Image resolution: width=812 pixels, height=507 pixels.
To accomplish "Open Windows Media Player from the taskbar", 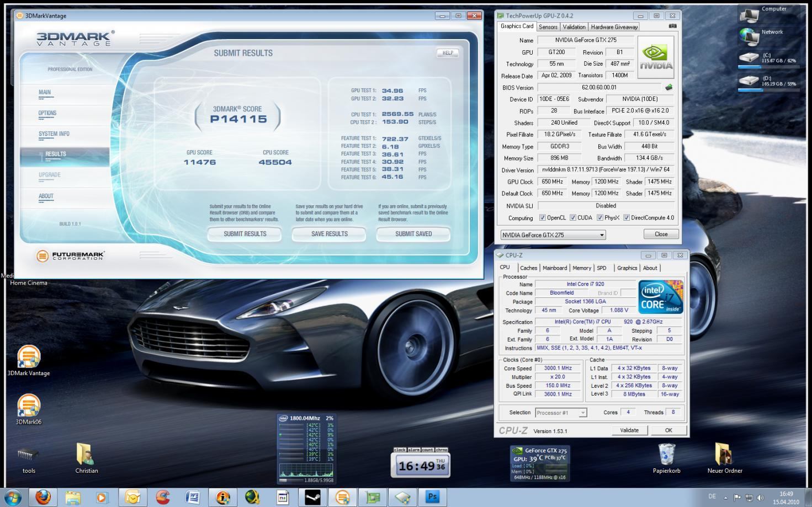I will [102, 497].
